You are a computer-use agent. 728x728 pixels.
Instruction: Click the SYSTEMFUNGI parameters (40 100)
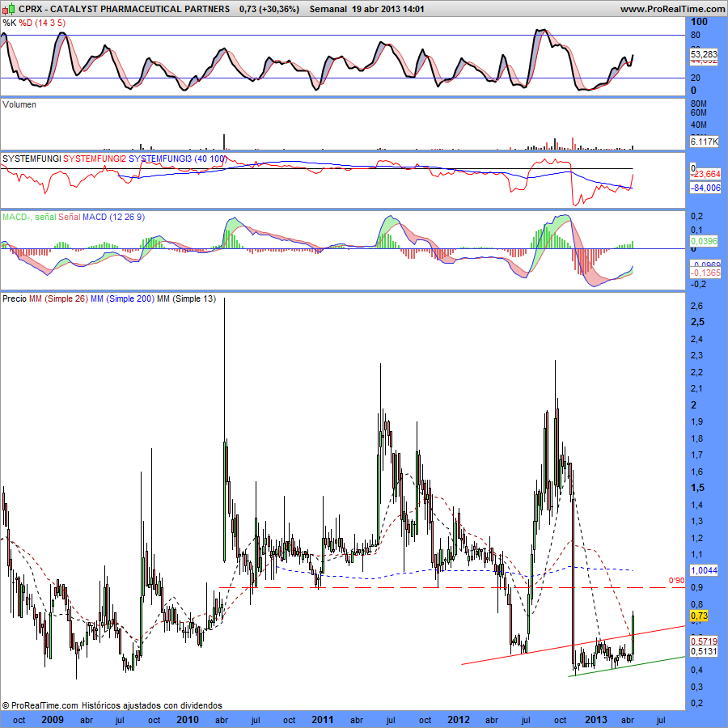tap(210, 159)
